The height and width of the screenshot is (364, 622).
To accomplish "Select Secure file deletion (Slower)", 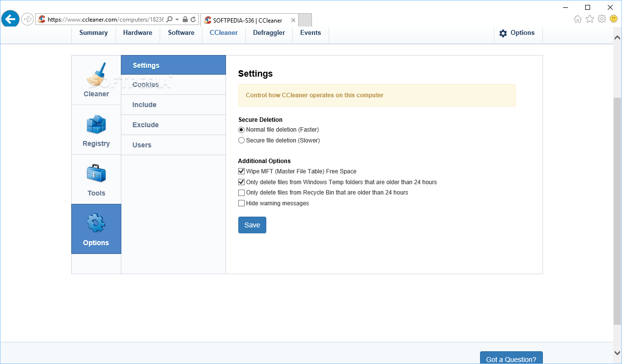I will click(241, 140).
